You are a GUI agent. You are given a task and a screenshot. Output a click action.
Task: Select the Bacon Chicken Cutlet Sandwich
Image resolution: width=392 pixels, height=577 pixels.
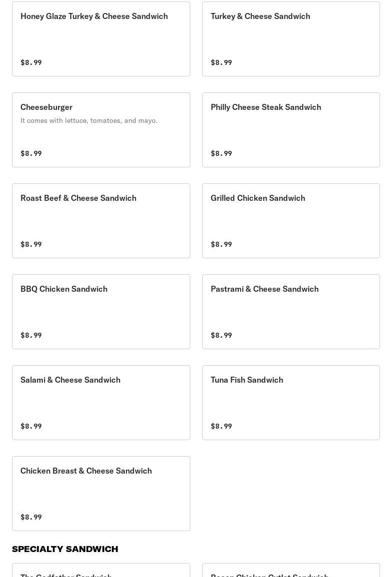(x=291, y=572)
